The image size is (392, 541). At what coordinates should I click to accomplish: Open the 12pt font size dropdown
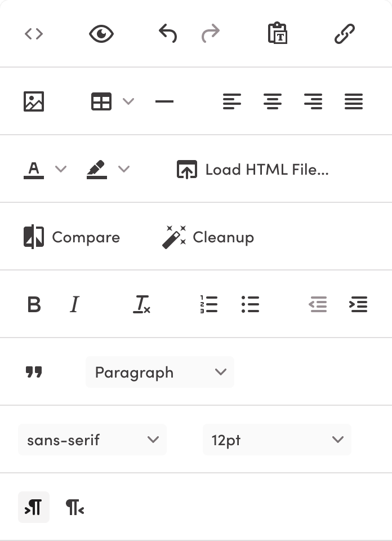[x=277, y=440]
